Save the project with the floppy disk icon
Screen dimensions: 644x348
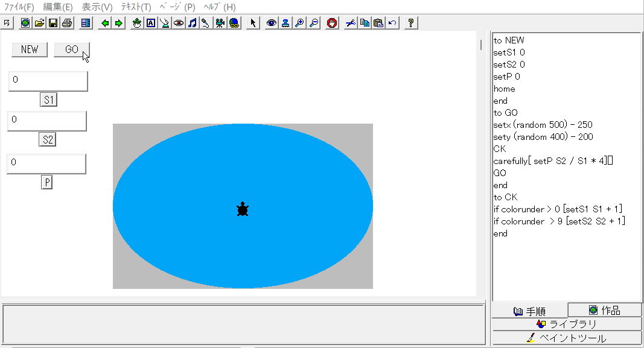pyautogui.click(x=53, y=23)
